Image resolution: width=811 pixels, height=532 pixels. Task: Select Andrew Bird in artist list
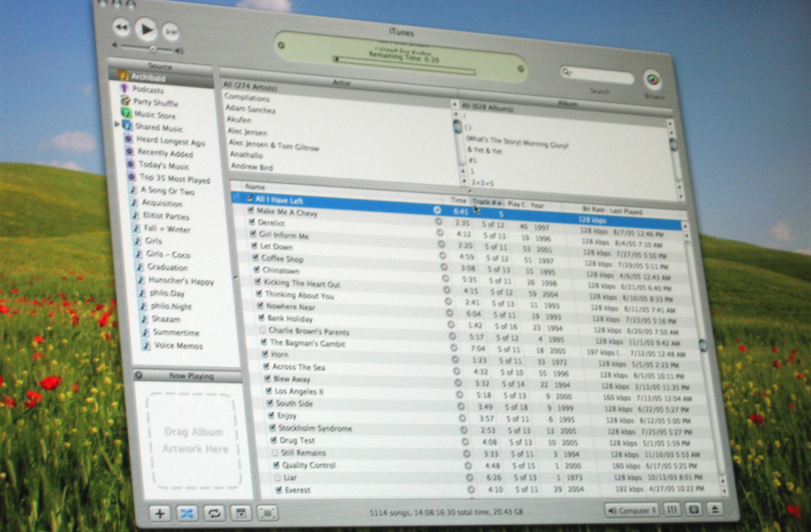coord(252,166)
